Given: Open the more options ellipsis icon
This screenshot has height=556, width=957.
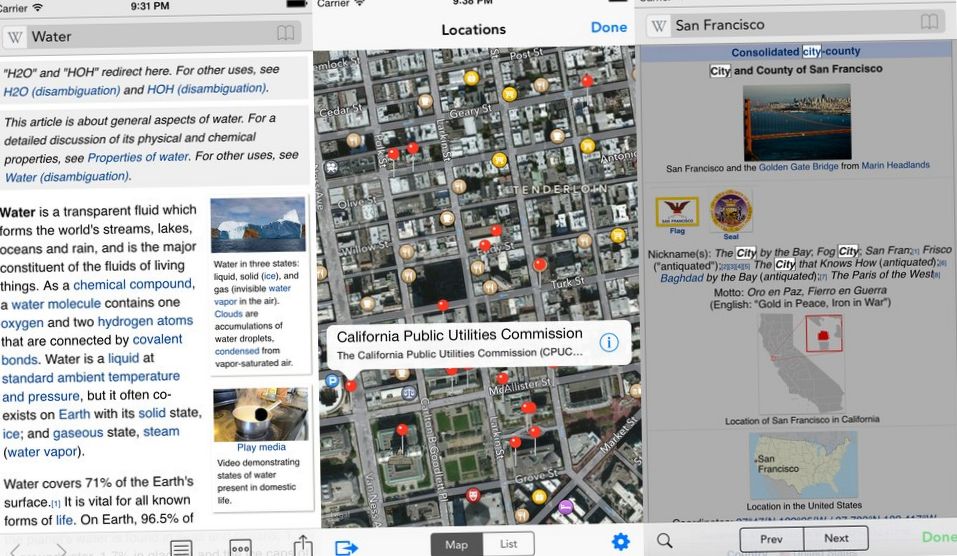Looking at the screenshot, I should point(240,547).
